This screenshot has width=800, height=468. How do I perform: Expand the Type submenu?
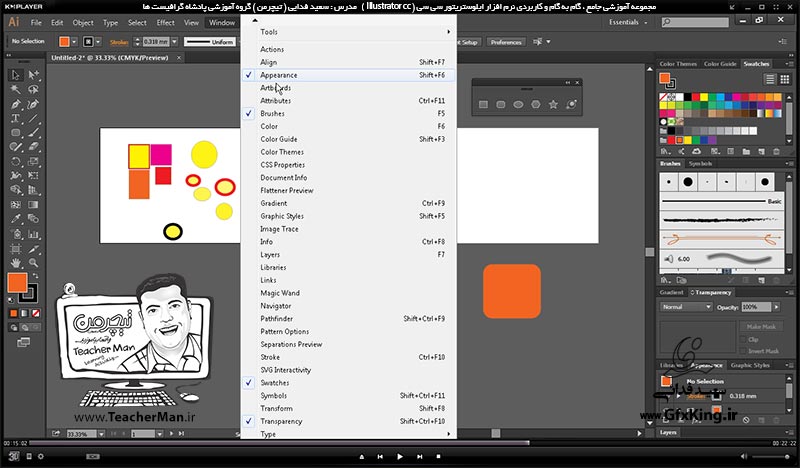[348, 434]
